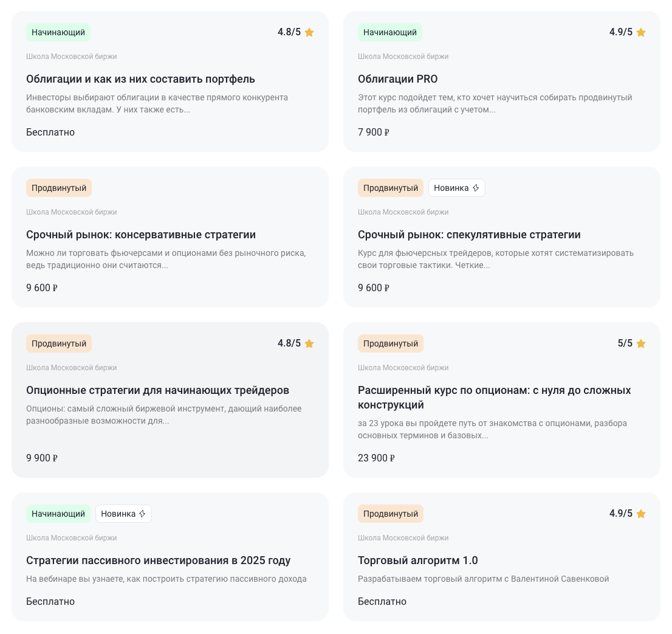The image size is (672, 634).
Task: Click star next to 5/5 rating
Action: click(x=640, y=343)
